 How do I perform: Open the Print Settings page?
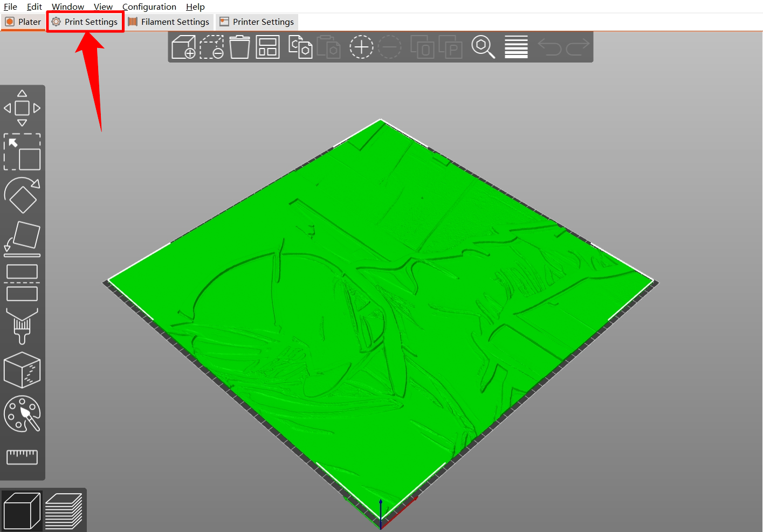pos(85,22)
